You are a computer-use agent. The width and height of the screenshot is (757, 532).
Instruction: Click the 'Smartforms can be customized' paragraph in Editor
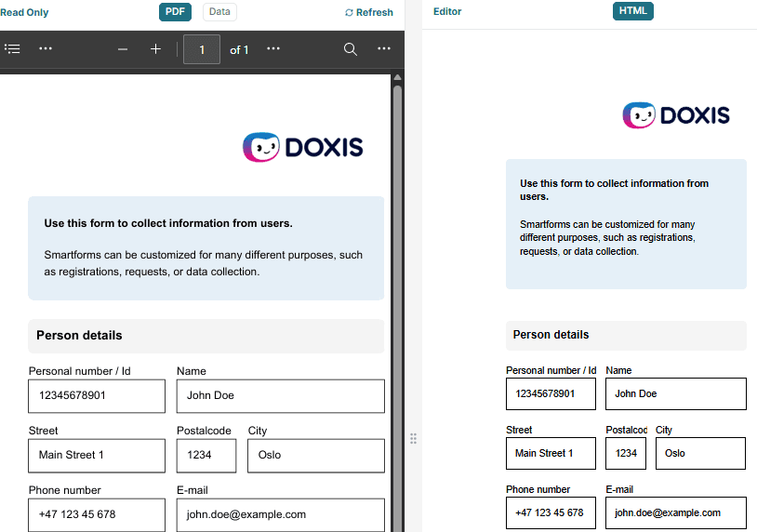point(607,237)
